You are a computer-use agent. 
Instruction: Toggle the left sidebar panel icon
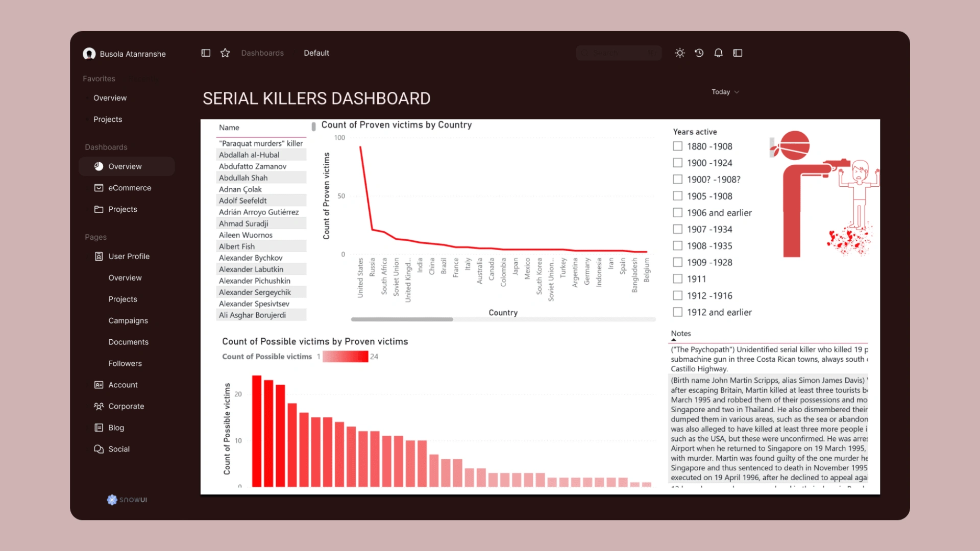[x=206, y=53]
